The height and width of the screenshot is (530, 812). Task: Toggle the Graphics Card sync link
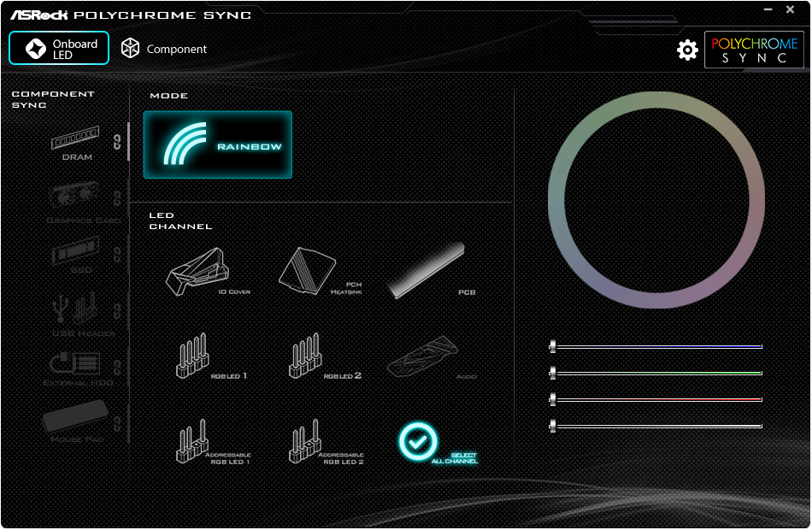click(117, 198)
